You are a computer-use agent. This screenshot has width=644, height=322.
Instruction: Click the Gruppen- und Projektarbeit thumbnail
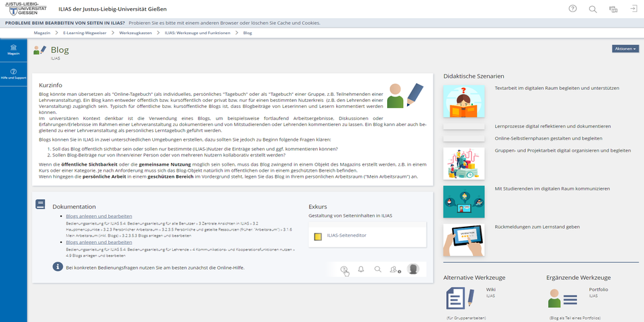(x=464, y=164)
